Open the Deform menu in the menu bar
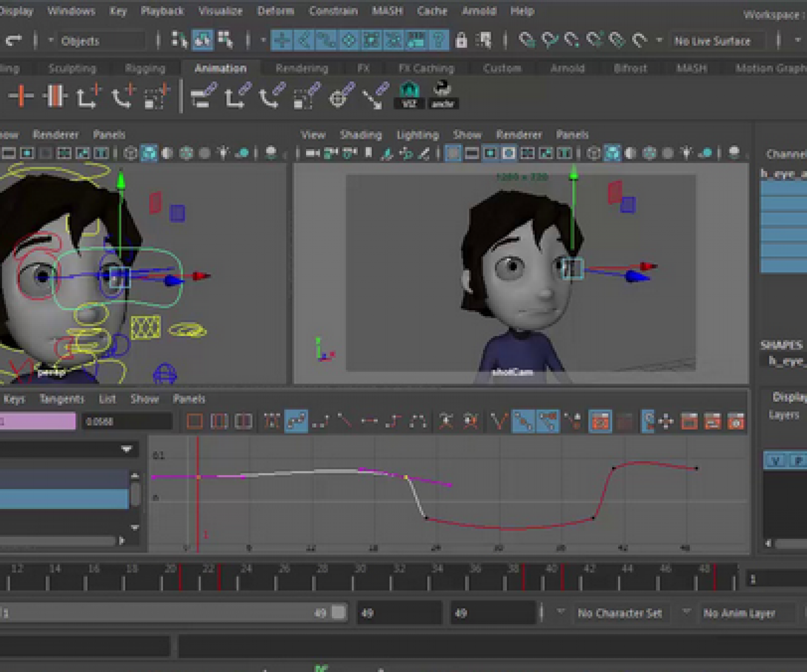Screen dimensions: 807x672 coord(275,11)
